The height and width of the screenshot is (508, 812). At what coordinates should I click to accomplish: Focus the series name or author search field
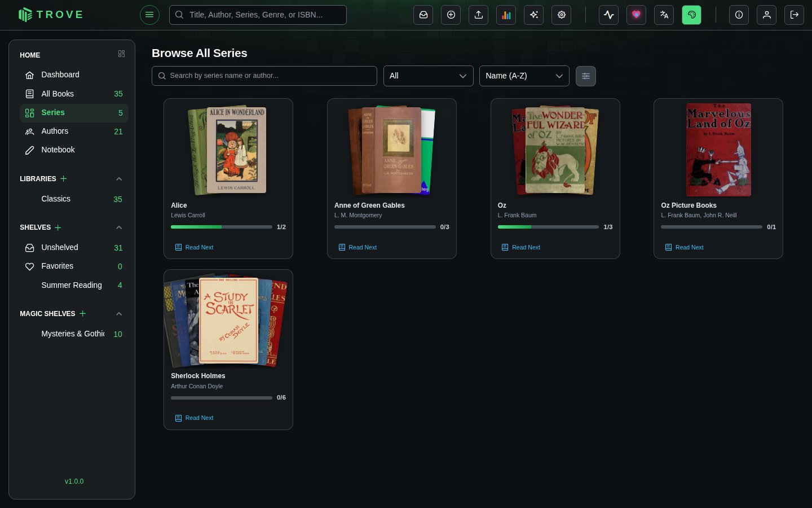click(x=264, y=76)
